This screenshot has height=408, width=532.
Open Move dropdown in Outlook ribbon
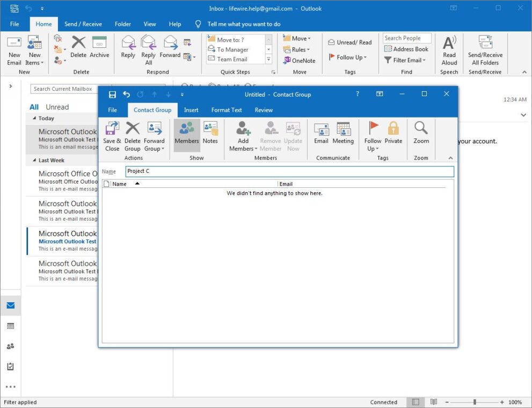(x=297, y=38)
